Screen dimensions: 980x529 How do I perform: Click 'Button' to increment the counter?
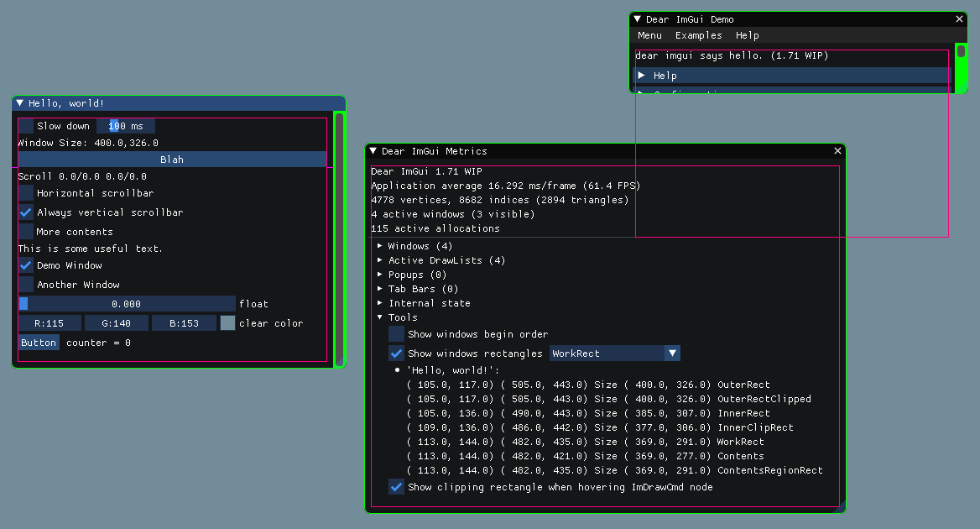39,342
